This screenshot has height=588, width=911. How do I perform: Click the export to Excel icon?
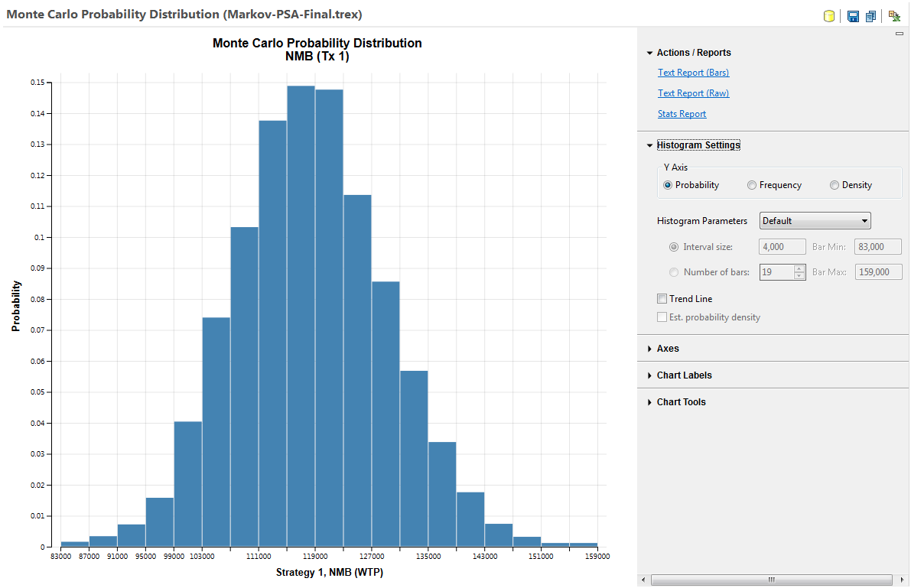[894, 15]
